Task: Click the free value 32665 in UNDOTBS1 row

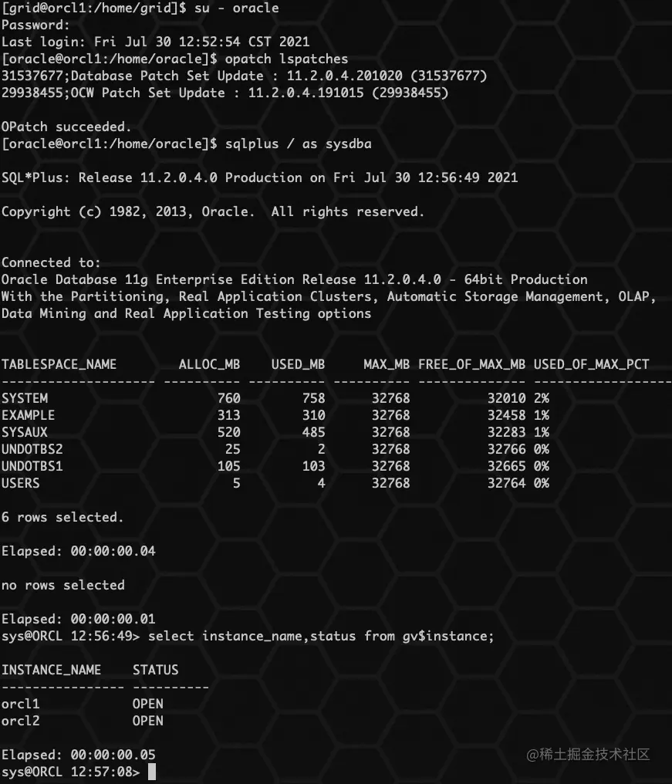Action: point(506,467)
